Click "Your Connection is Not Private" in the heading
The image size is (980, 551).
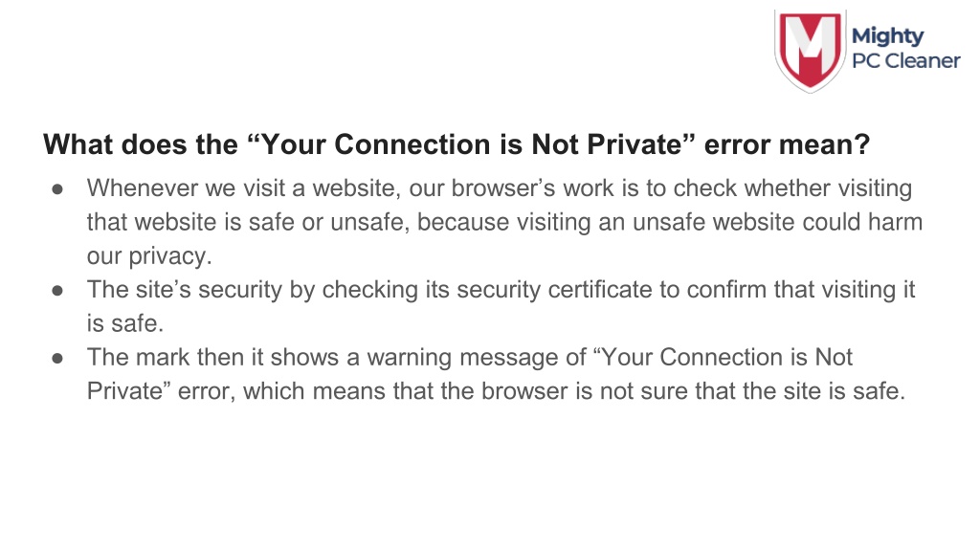click(471, 144)
